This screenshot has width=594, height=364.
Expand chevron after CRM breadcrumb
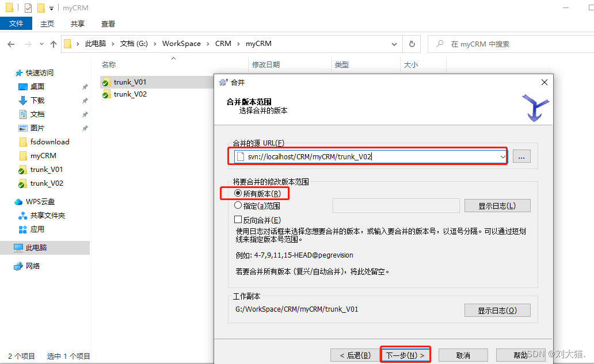[238, 44]
